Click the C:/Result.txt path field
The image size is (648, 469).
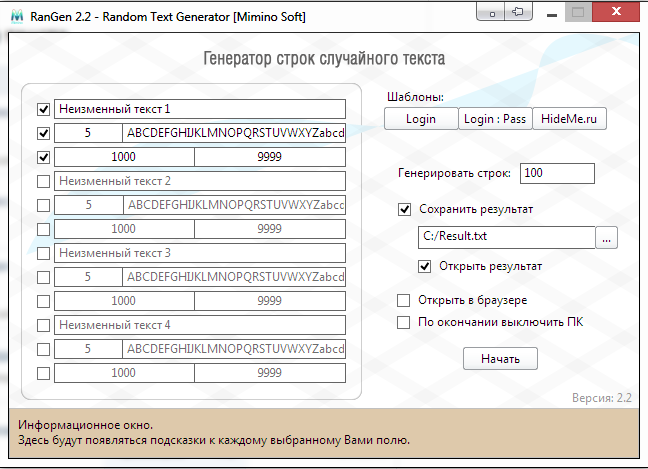(506, 238)
